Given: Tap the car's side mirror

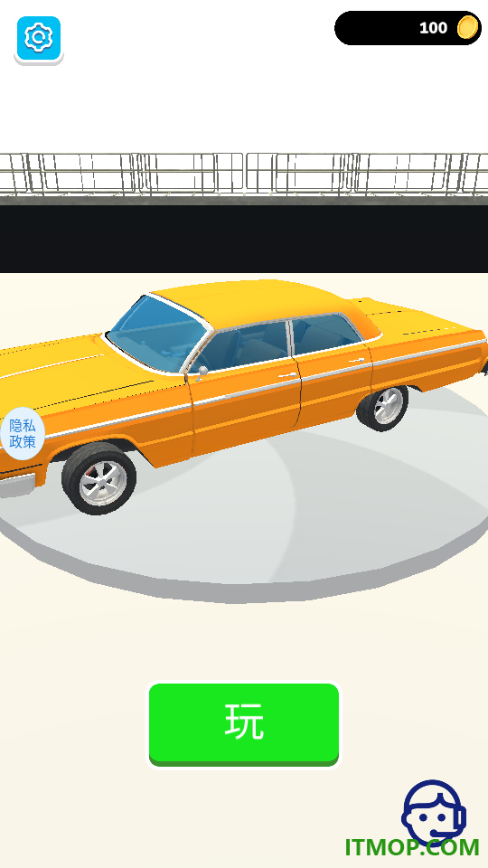Looking at the screenshot, I should coord(203,372).
